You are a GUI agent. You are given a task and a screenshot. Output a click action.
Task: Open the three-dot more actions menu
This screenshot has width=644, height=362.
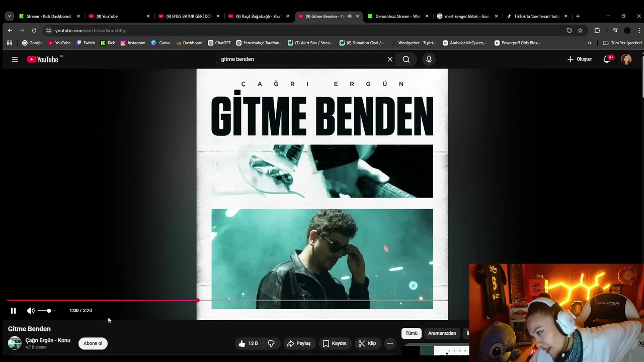[x=390, y=343]
